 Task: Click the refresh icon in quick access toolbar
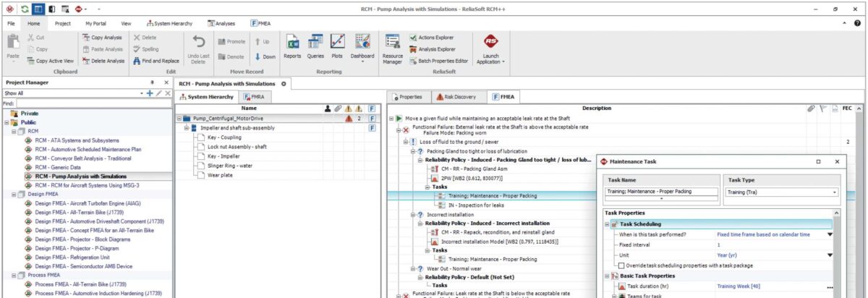23,9
